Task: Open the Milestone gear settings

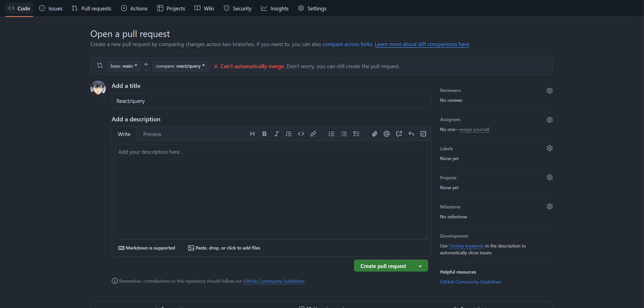Action: point(549,206)
